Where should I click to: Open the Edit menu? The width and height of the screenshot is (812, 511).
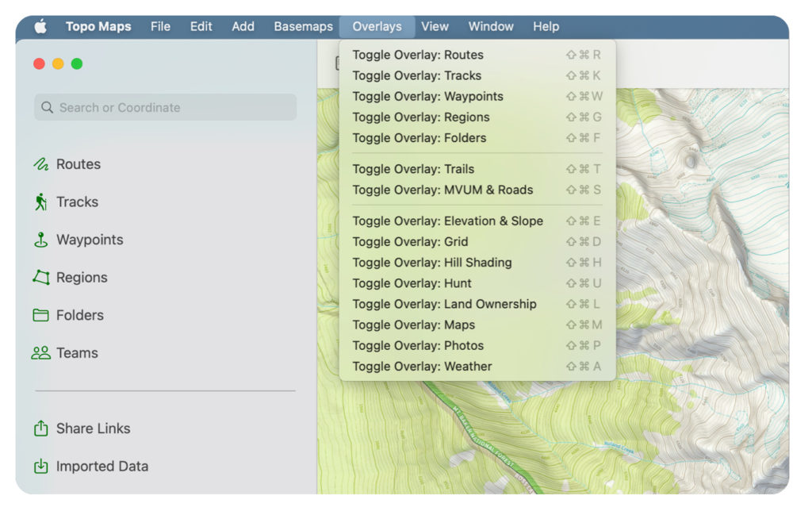point(201,26)
